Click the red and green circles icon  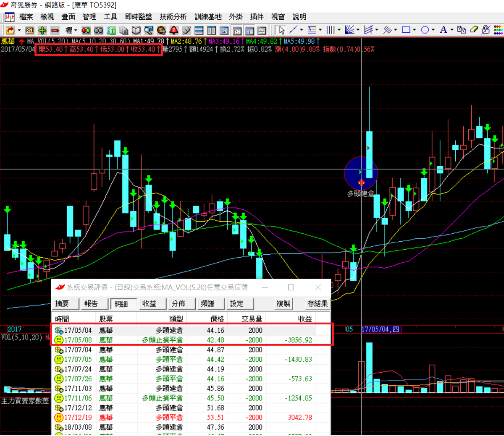click(86, 30)
